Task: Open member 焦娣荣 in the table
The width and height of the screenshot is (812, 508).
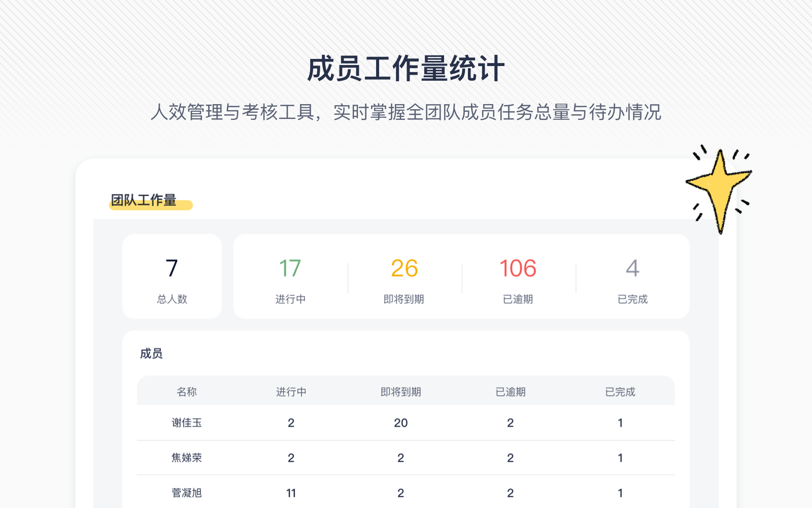Action: 187,458
